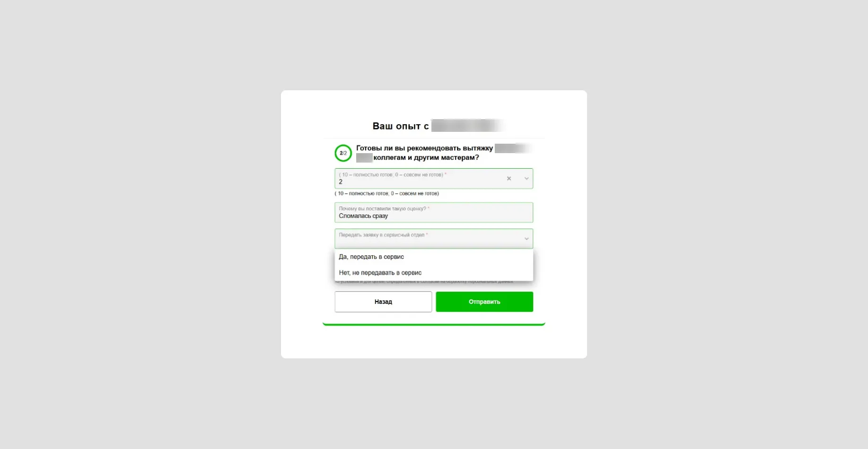This screenshot has width=868, height=449.
Task: Click the blurred brand name in title
Action: pos(466,126)
